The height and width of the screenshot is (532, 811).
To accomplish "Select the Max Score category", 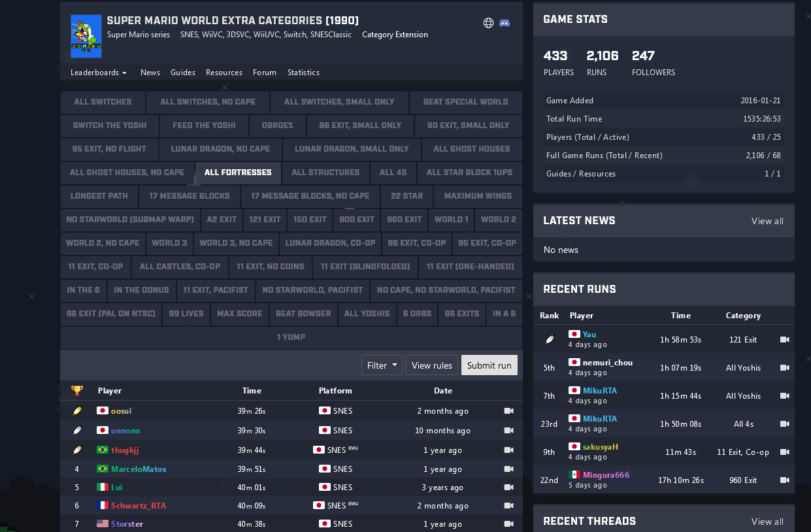I will click(x=240, y=314).
